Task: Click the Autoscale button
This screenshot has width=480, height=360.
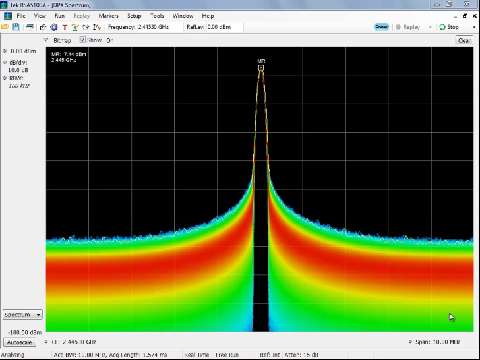Action: (x=19, y=343)
